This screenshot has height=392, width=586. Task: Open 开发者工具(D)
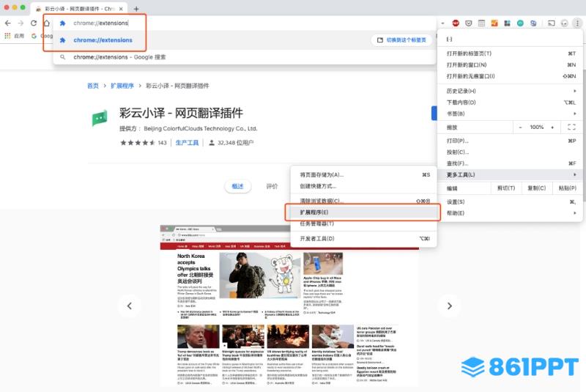tap(363, 238)
